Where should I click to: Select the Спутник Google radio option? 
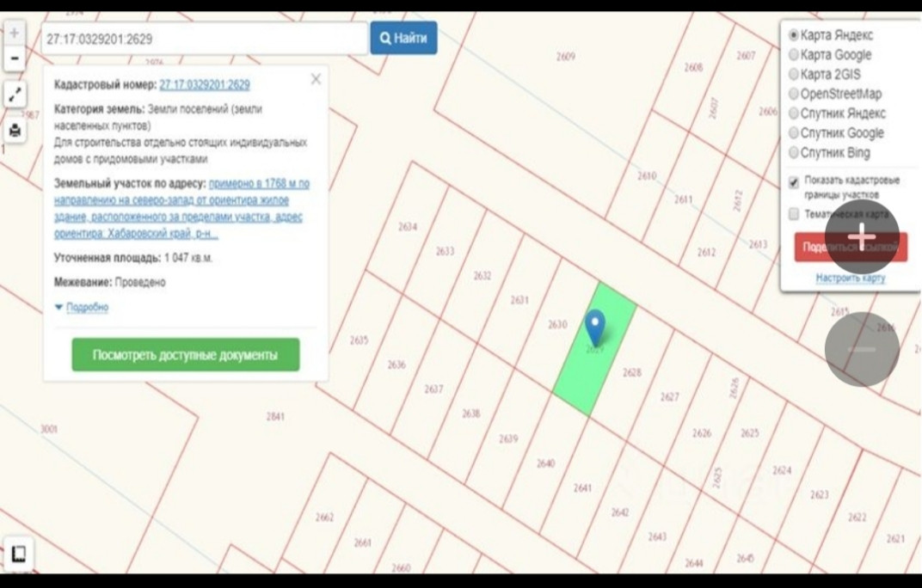(793, 133)
